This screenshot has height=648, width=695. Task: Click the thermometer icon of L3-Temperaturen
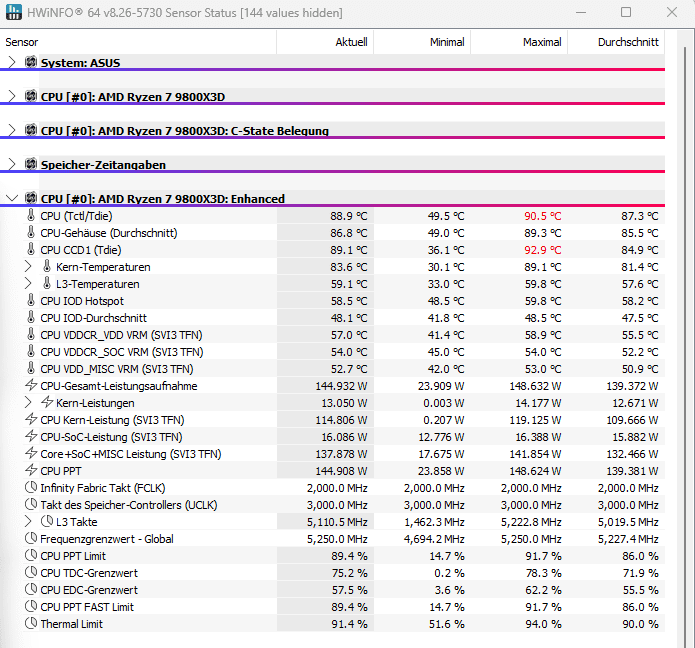pos(47,283)
